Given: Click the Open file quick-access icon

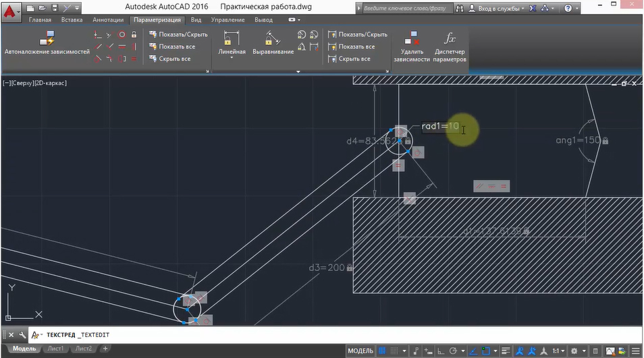Looking at the screenshot, I should [42, 8].
